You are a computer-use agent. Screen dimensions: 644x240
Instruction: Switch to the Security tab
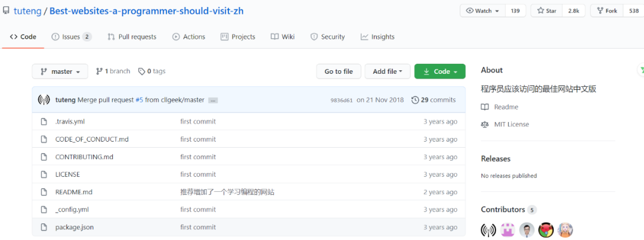tap(327, 37)
